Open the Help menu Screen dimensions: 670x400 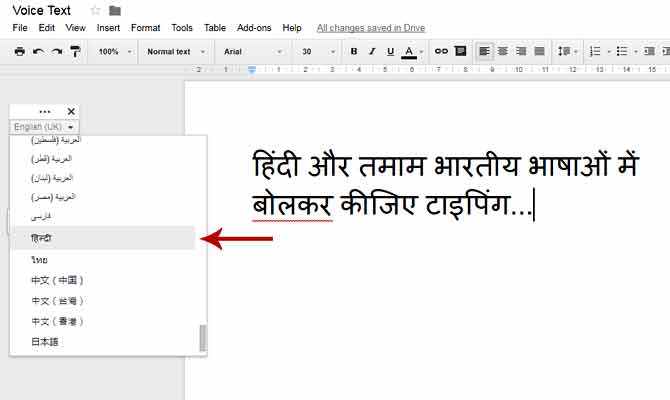[292, 28]
